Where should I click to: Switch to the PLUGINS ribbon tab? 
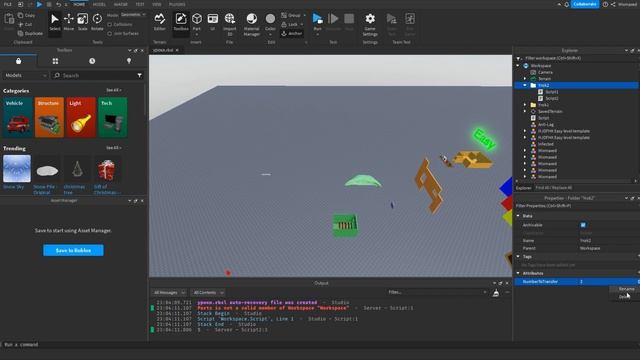click(x=177, y=4)
